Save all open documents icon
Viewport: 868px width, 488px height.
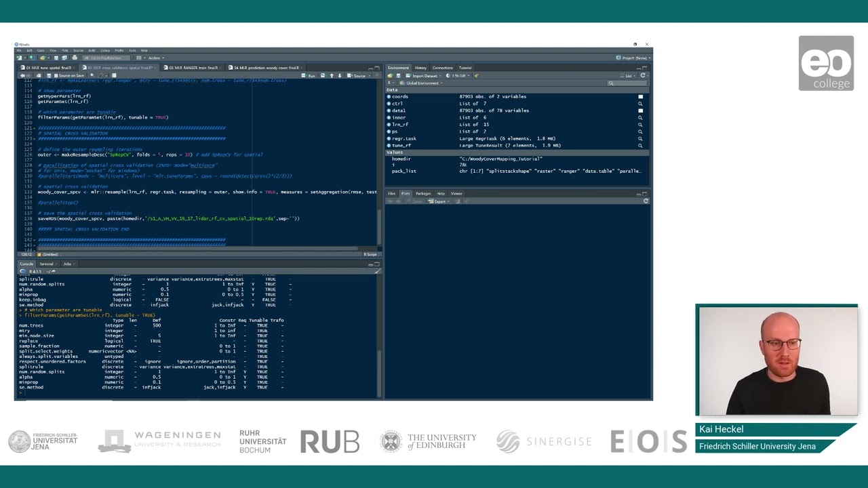(x=64, y=58)
